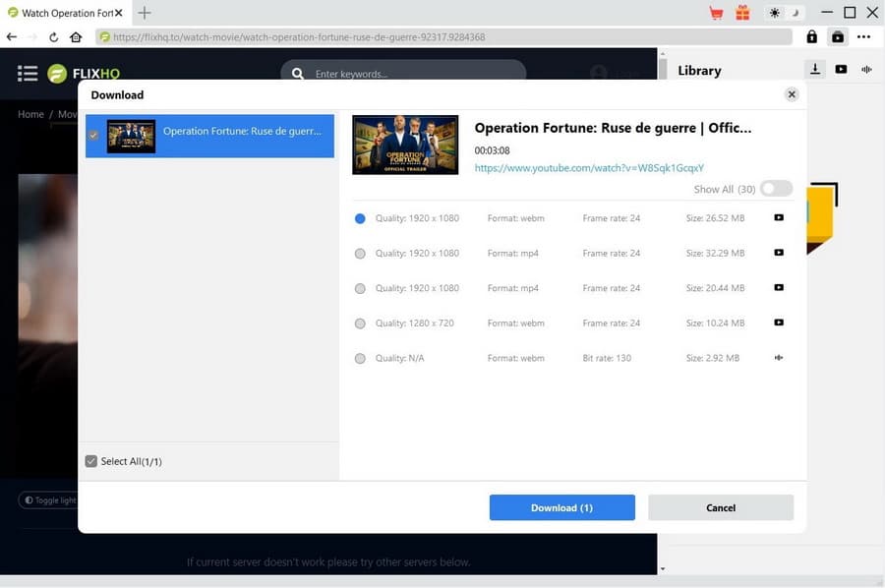Open the YouTube trailer URL link

click(588, 168)
